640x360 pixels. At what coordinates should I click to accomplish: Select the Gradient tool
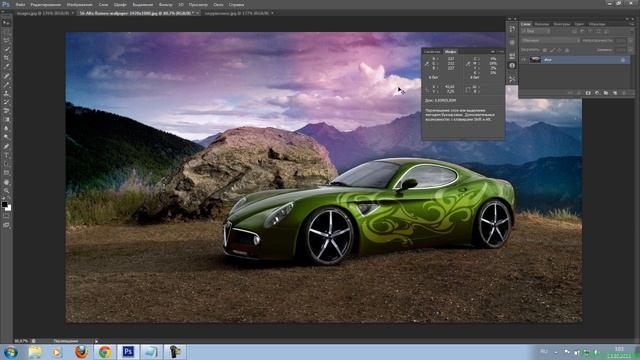coord(6,120)
